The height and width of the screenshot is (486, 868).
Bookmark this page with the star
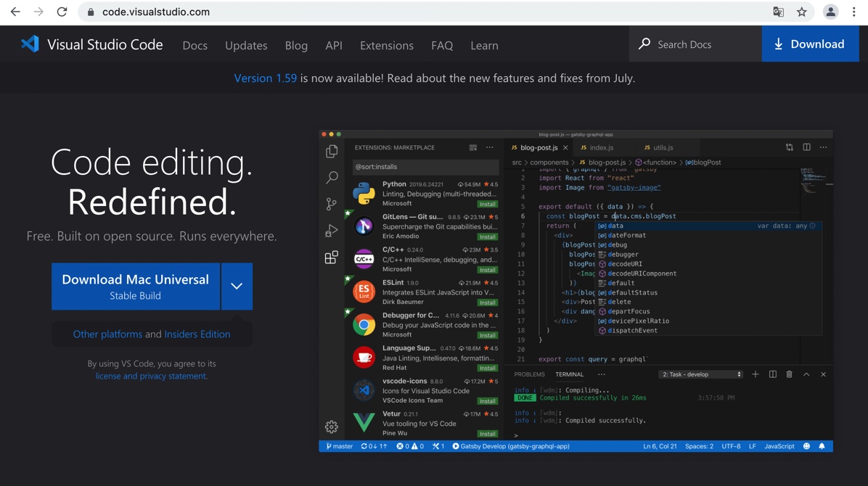[801, 12]
